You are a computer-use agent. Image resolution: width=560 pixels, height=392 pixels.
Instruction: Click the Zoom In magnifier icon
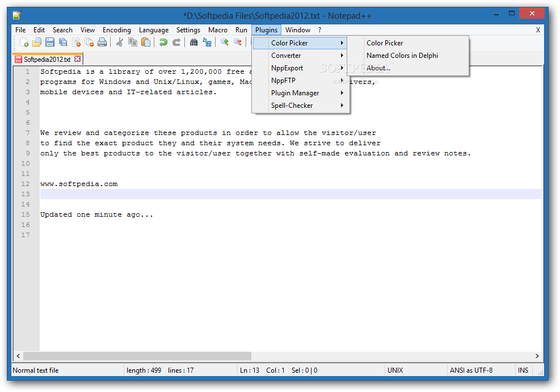pos(224,43)
